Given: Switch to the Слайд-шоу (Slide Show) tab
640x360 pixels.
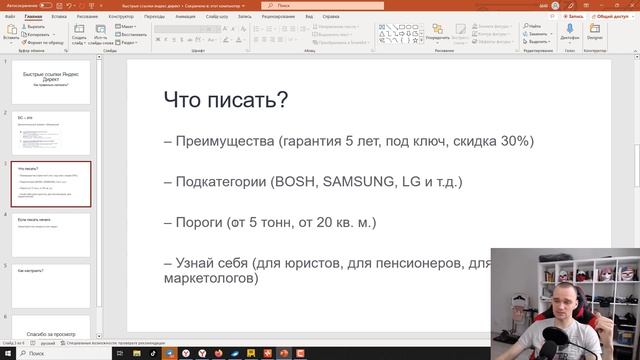Looking at the screenshot, I should (x=217, y=17).
